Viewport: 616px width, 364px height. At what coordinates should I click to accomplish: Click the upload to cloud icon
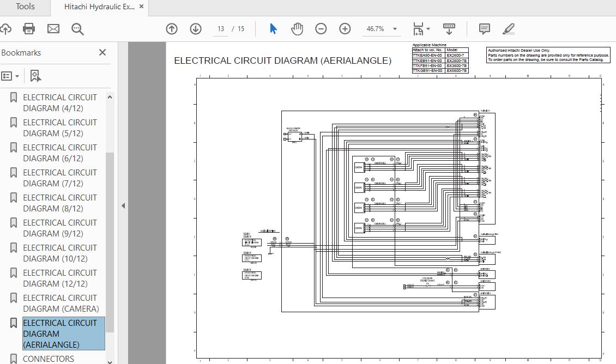click(x=5, y=29)
